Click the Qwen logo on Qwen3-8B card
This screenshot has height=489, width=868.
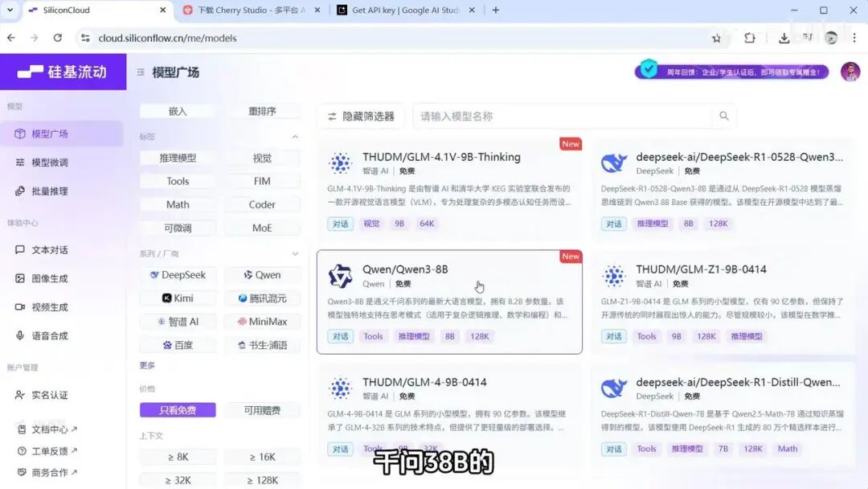tap(340, 276)
